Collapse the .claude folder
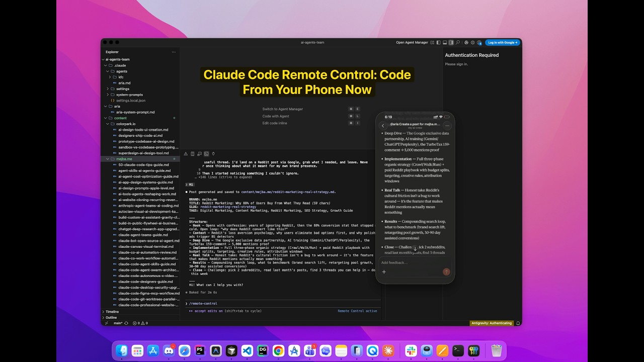Image resolution: width=644 pixels, height=362 pixels. click(106, 65)
